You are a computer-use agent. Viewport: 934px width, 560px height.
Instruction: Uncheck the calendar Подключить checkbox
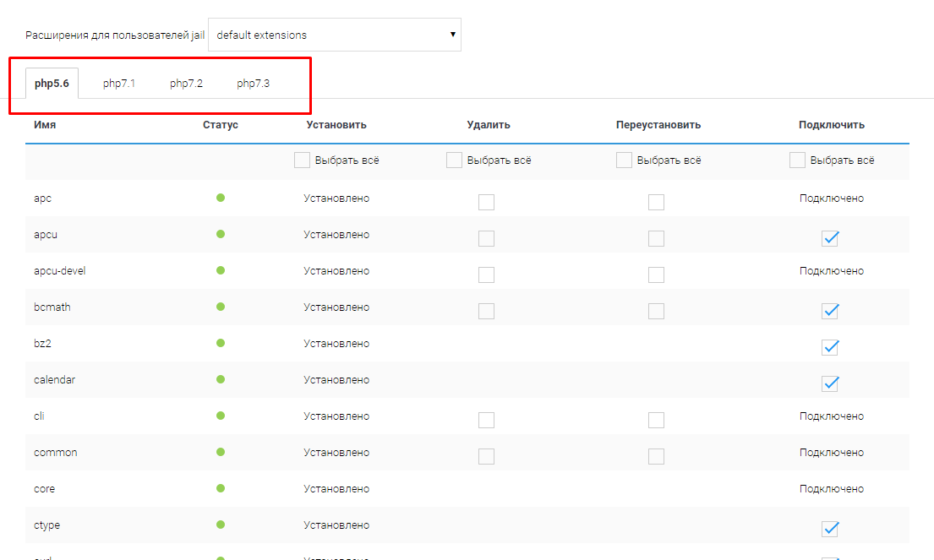[830, 383]
